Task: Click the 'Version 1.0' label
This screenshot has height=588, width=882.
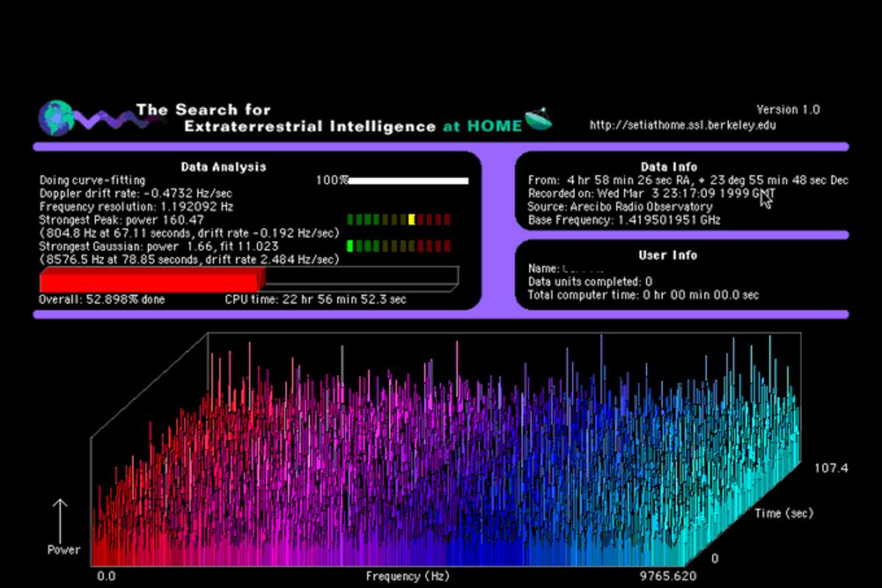Action: 788,110
